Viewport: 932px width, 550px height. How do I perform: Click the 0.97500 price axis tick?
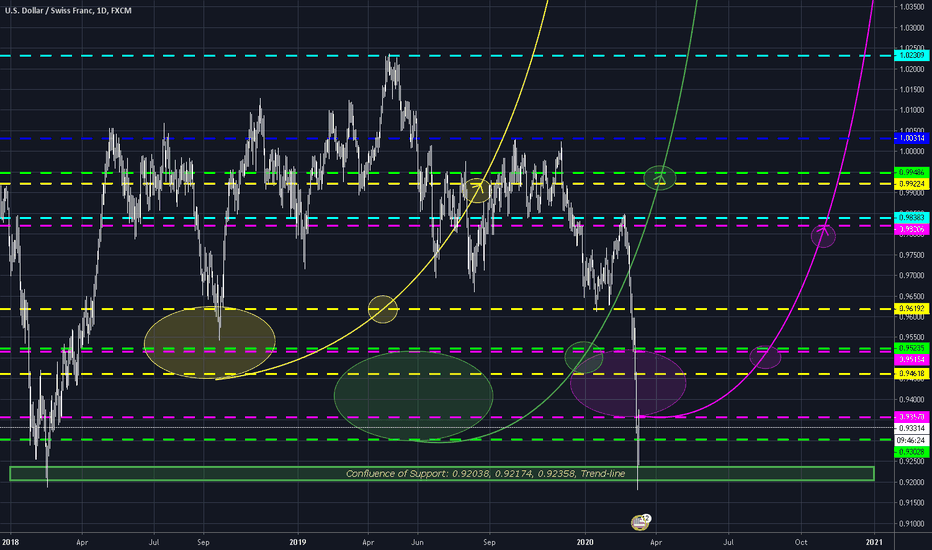pos(912,255)
